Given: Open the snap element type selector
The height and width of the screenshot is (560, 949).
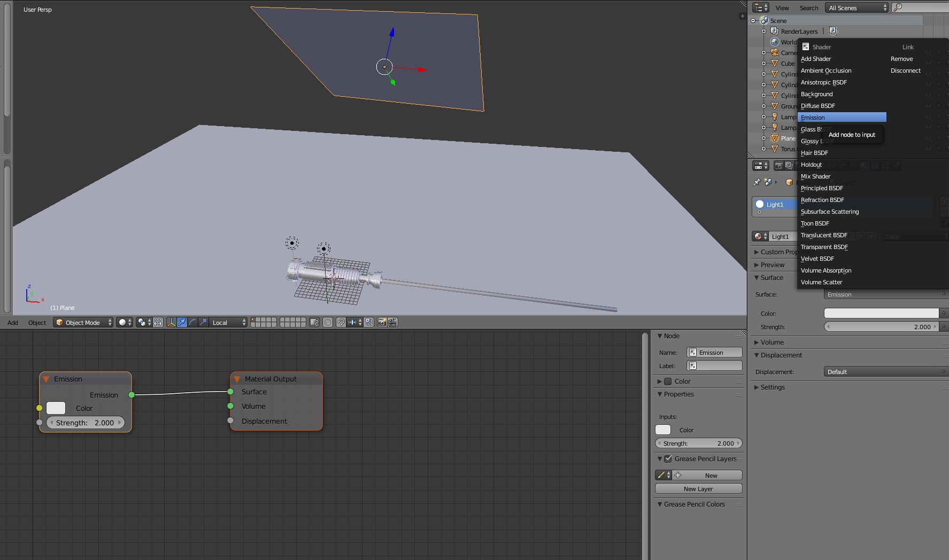Looking at the screenshot, I should pos(355,322).
